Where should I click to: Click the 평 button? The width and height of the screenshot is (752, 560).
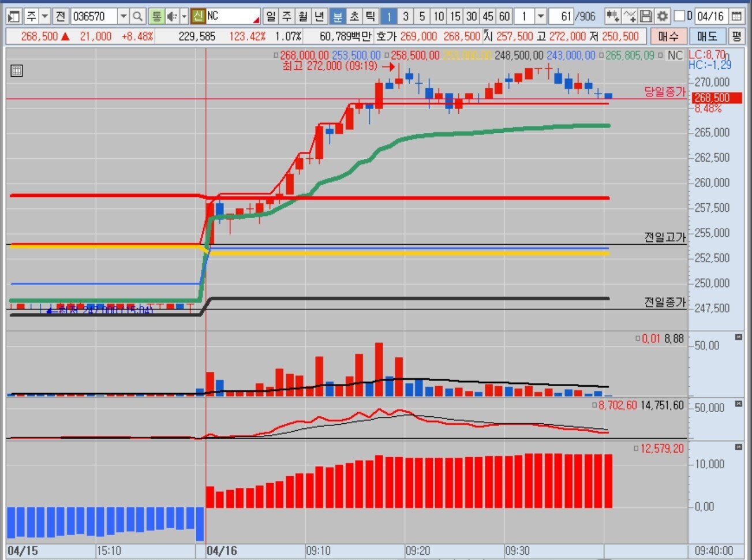coord(736,36)
